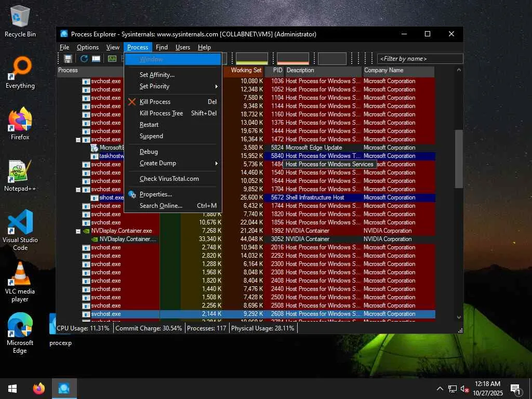
Task: Click the Refresh toolbar icon
Action: click(84, 59)
